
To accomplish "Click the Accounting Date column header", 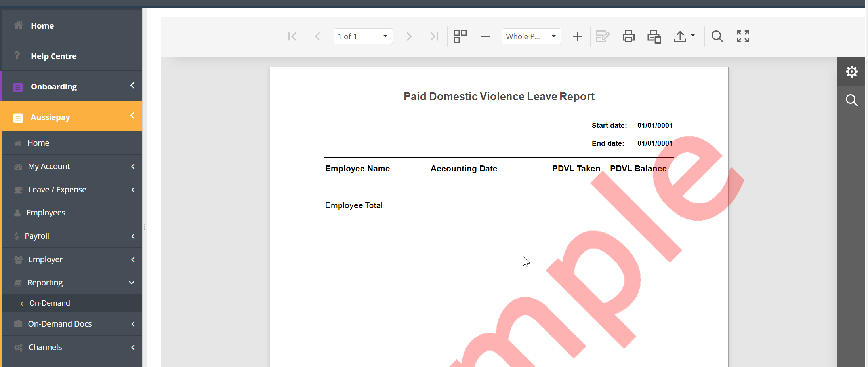I will click(464, 169).
